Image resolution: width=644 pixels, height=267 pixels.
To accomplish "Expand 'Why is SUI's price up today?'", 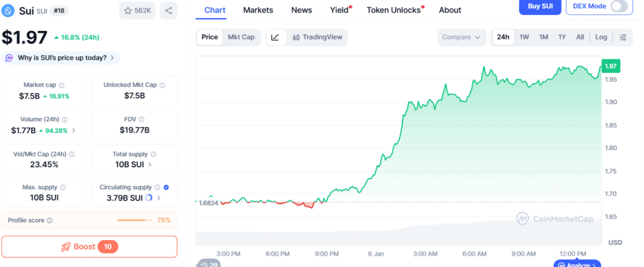I will (61, 58).
